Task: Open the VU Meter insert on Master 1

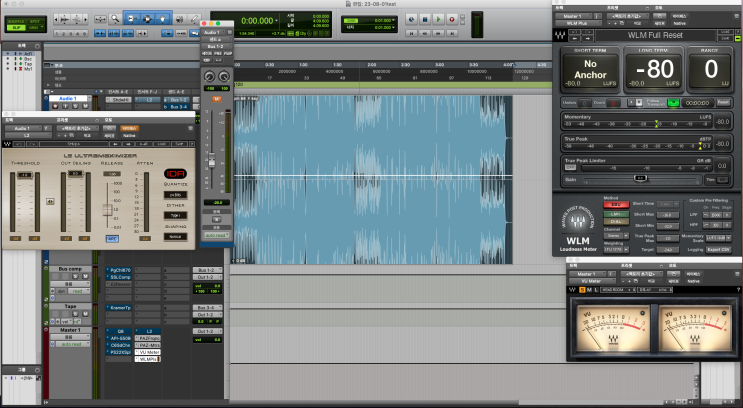Action: (149, 352)
